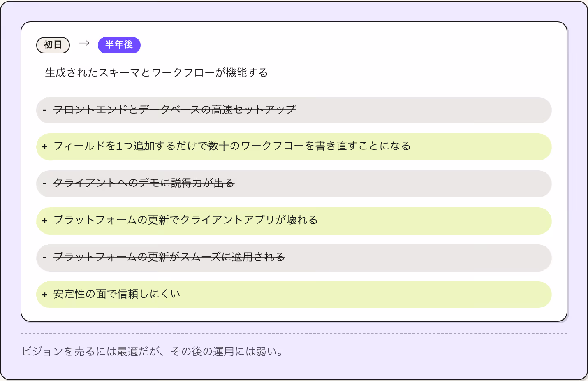Click heading 生成されたスキーマとワークフローが機能する

(157, 73)
